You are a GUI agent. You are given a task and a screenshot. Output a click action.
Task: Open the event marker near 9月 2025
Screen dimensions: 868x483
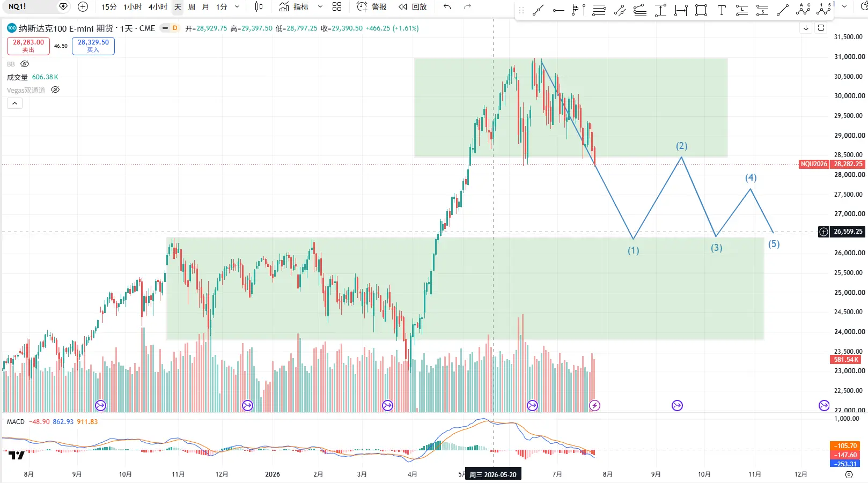(100, 405)
